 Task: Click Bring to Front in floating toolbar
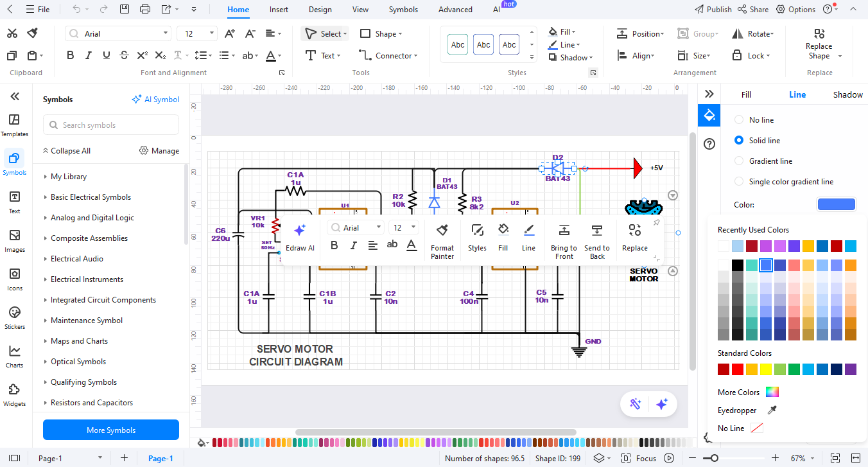coord(564,242)
